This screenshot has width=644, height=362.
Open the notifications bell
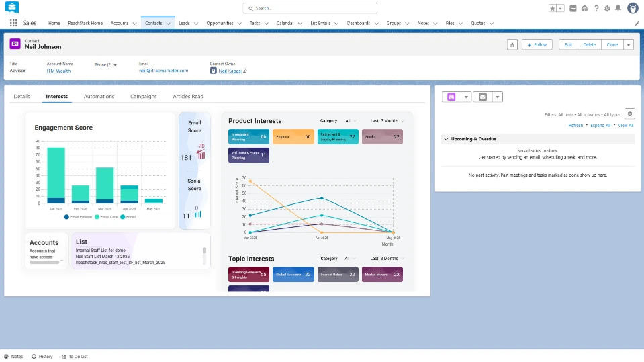[618, 8]
